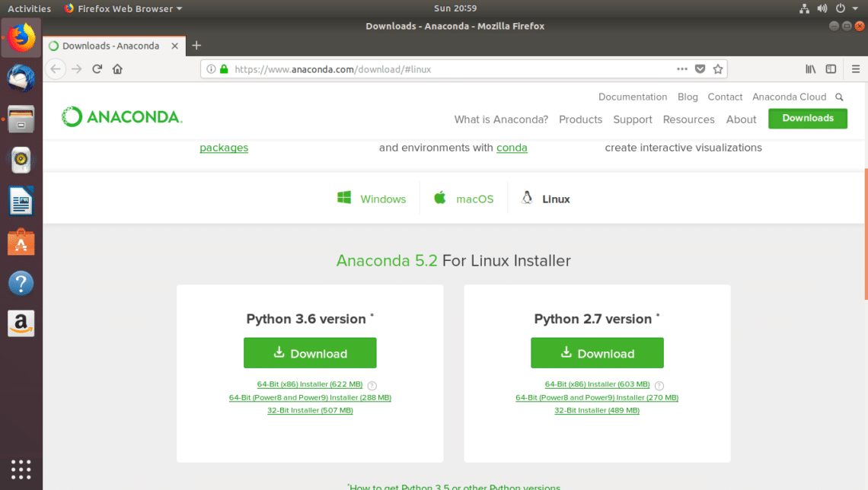Open the Anaconda Cloud link
Viewport: 868px width, 490px height.
(789, 97)
